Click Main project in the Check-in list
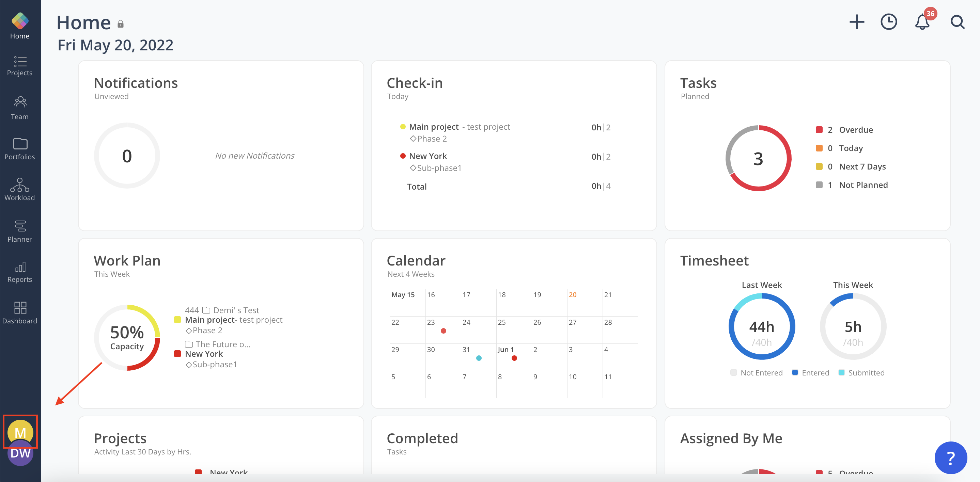The width and height of the screenshot is (980, 482). 434,127
